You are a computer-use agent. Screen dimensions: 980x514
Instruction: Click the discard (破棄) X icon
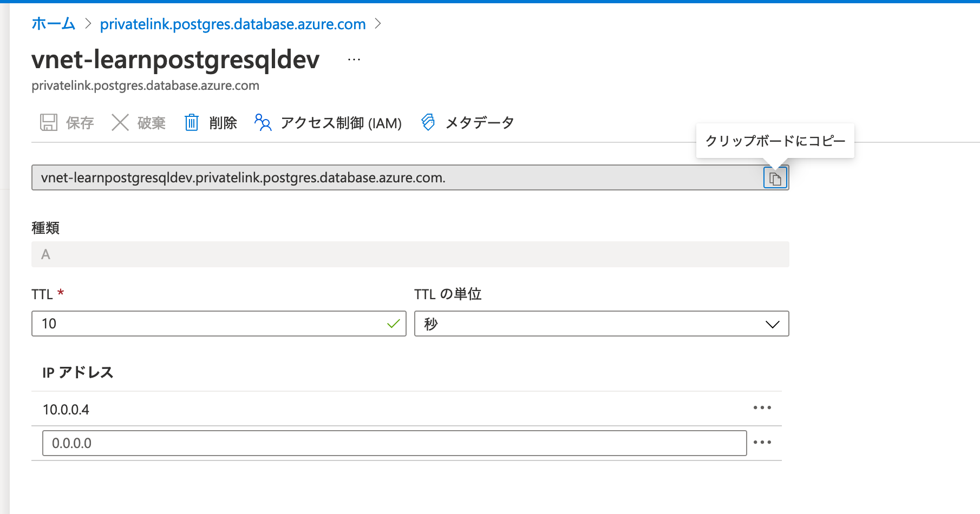pos(120,123)
